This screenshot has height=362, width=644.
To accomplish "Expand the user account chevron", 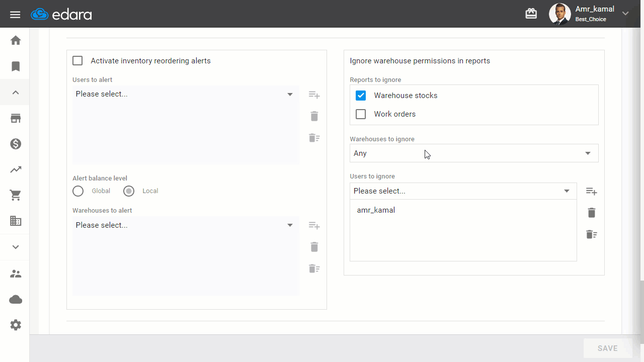I will click(x=625, y=14).
